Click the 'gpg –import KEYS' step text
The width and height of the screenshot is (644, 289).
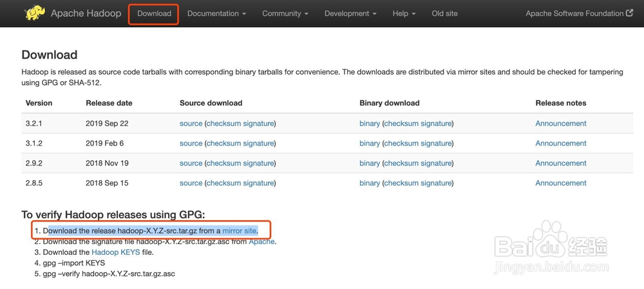pyautogui.click(x=73, y=263)
